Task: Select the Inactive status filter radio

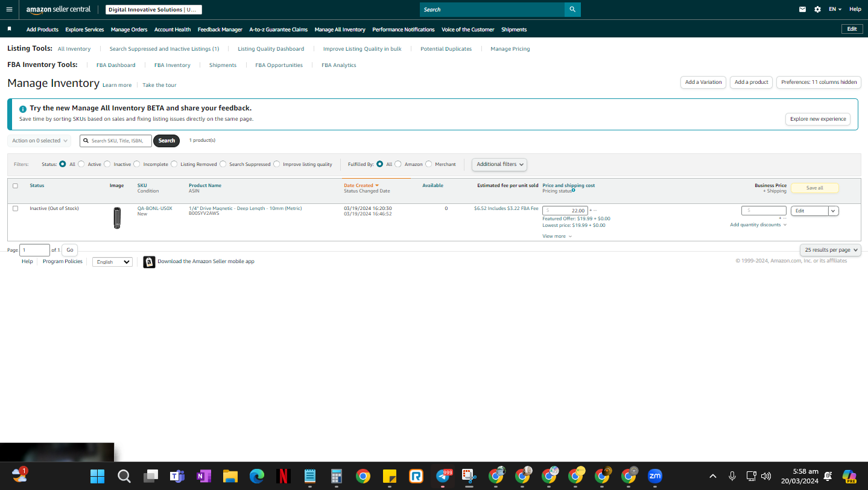Action: pos(107,164)
